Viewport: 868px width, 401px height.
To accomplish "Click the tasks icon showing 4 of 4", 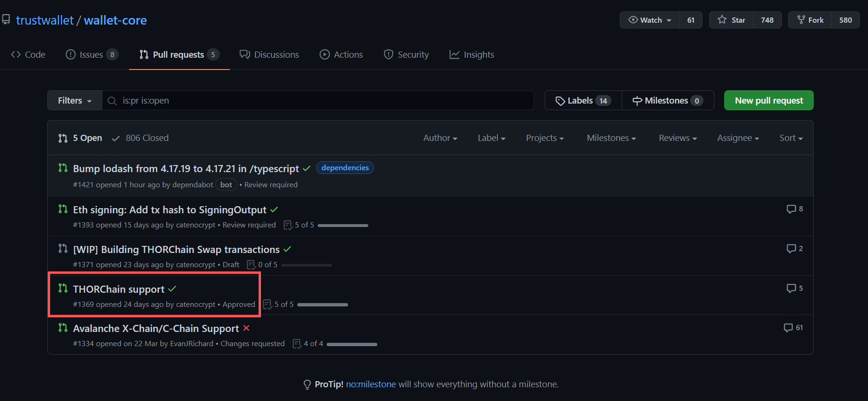I will tap(297, 344).
